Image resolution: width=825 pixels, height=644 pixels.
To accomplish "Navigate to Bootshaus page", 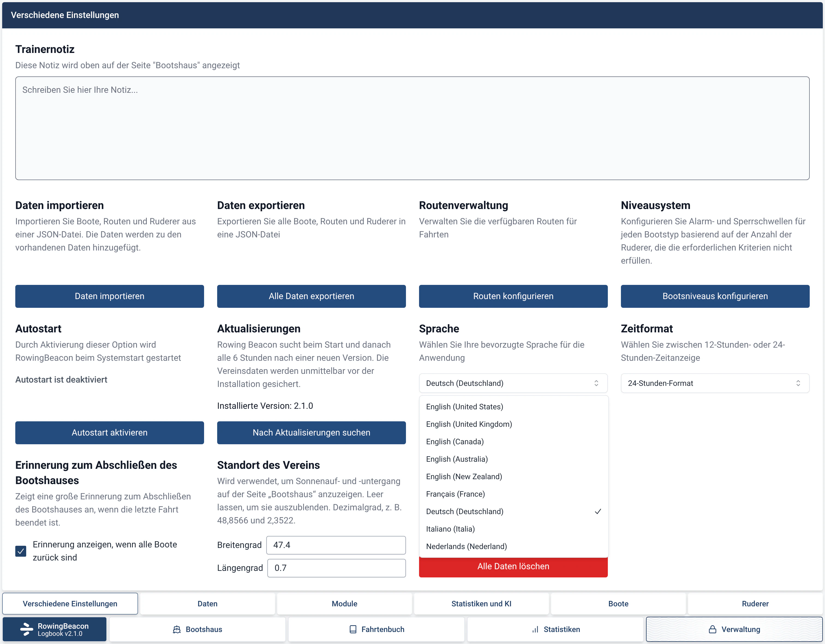I will [x=198, y=629].
